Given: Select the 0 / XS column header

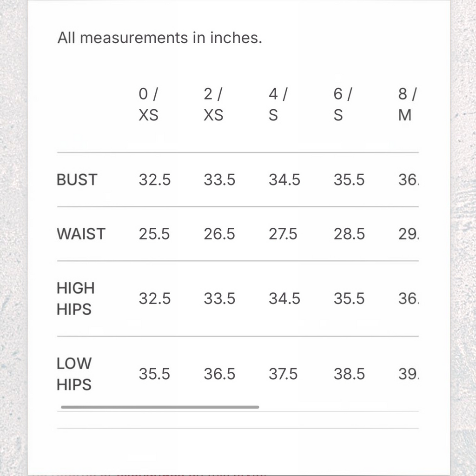Looking at the screenshot, I should [148, 105].
